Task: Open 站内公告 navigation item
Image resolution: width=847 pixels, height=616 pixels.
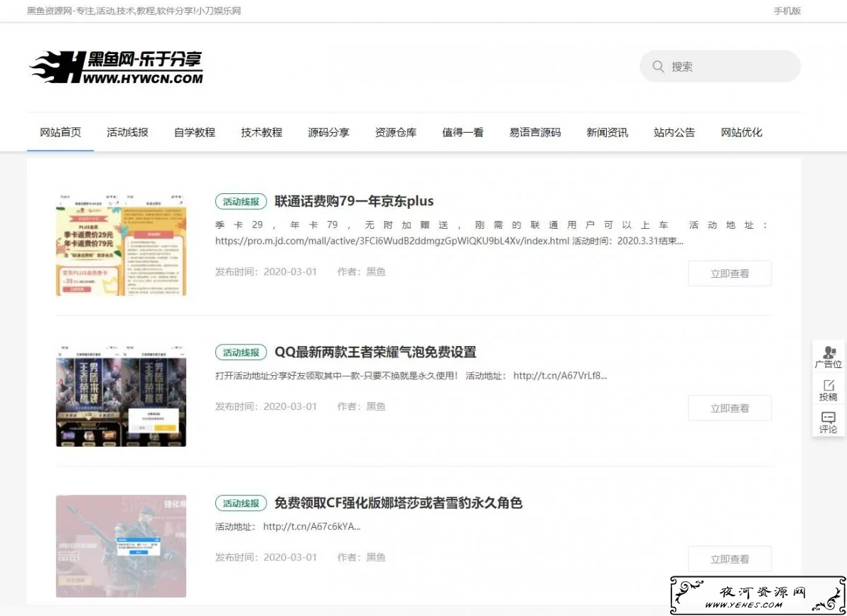Action: [674, 132]
